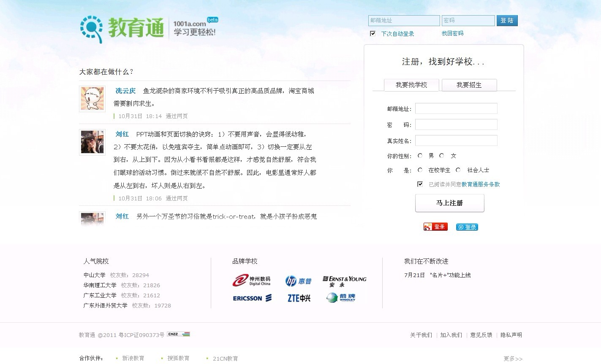
Task: Open the 神州数码 Digital China logo
Action: pyautogui.click(x=252, y=281)
